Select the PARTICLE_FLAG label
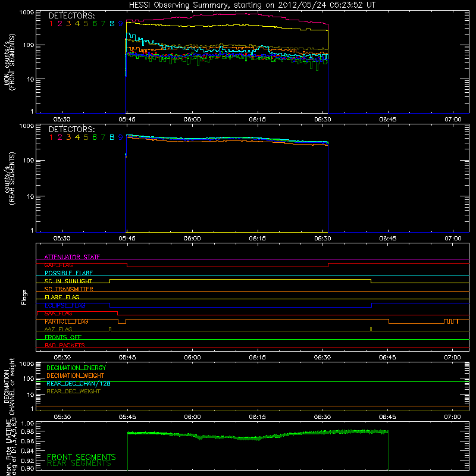 click(x=67, y=321)
